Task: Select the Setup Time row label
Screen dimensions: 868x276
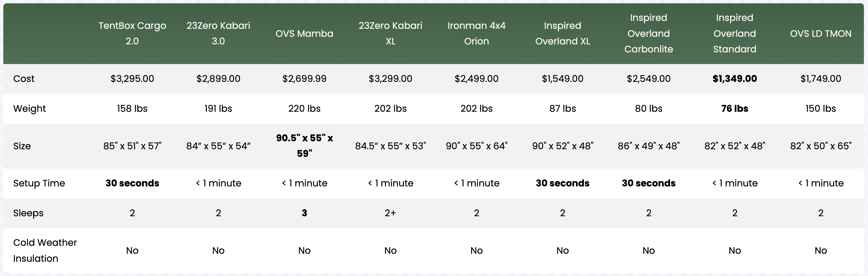Action: [x=39, y=183]
